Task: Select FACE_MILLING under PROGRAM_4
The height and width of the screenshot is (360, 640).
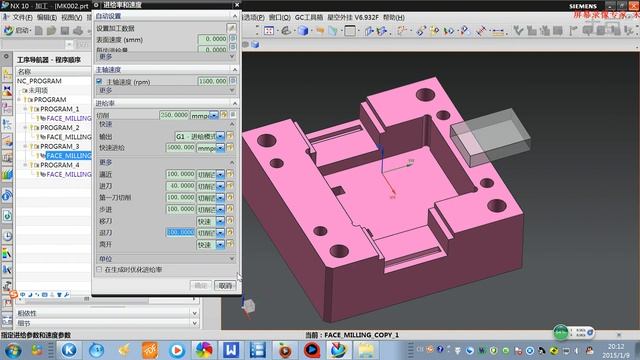Action: [69, 174]
